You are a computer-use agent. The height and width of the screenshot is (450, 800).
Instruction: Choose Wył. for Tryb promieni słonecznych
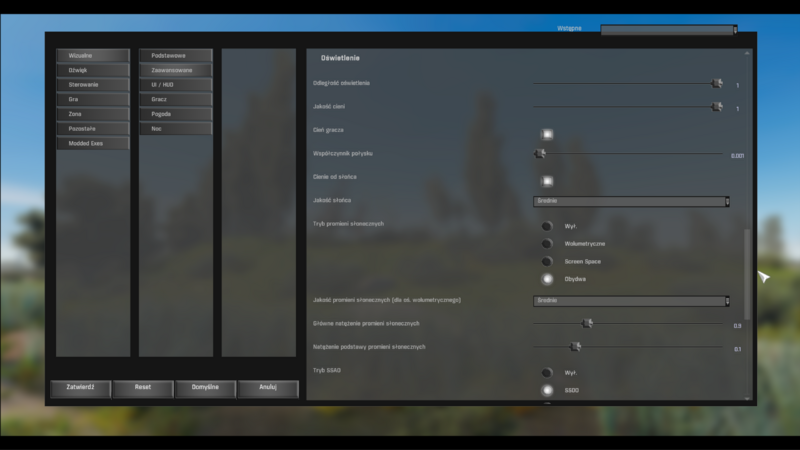pyautogui.click(x=547, y=226)
